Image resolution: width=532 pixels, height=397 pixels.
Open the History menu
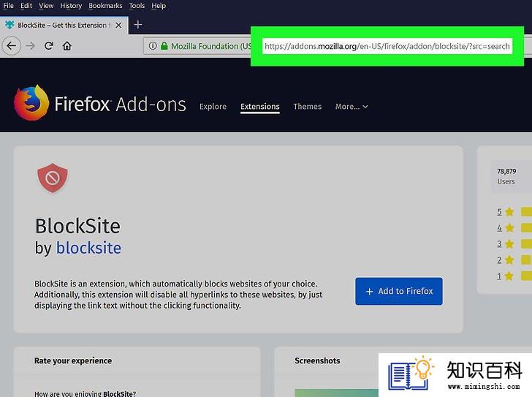[71, 6]
